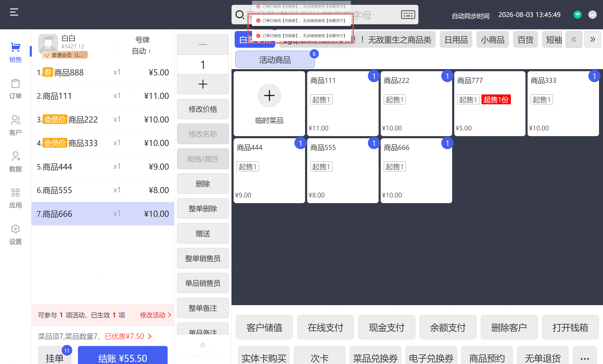This screenshot has height=364, width=603.
Task: Select order line 5 商品444
Action: click(x=103, y=167)
